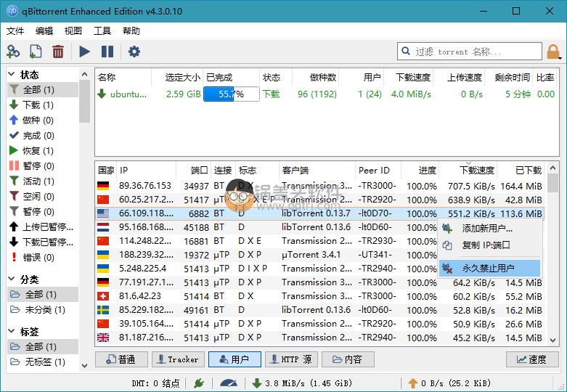Select the 做种 (0) status filter
The height and width of the screenshot is (392, 567).
tap(43, 120)
